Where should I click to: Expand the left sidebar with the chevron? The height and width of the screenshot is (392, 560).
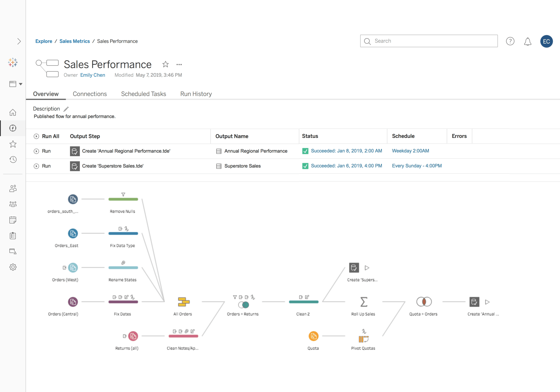(19, 41)
